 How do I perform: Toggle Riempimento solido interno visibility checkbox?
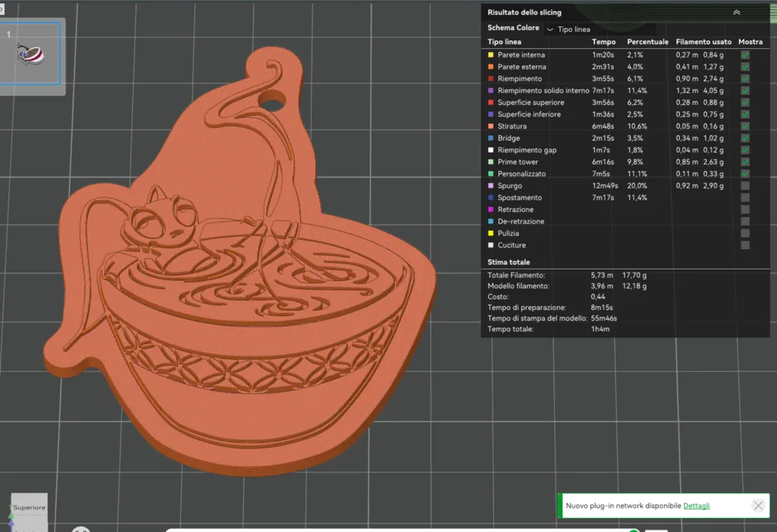745,91
